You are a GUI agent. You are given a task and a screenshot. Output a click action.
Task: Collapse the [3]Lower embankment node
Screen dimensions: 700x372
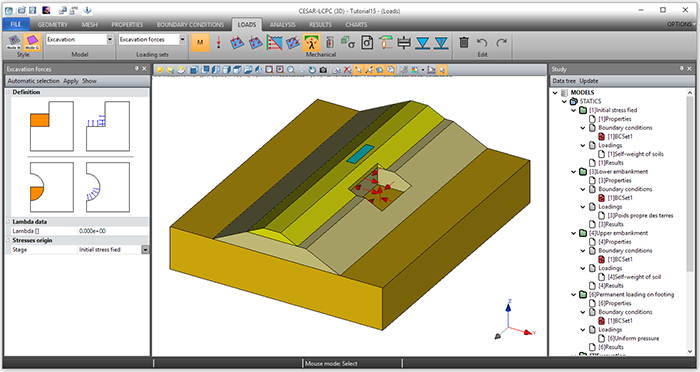(574, 171)
